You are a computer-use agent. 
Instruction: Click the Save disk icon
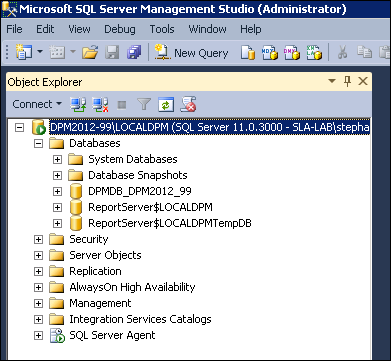[x=112, y=53]
